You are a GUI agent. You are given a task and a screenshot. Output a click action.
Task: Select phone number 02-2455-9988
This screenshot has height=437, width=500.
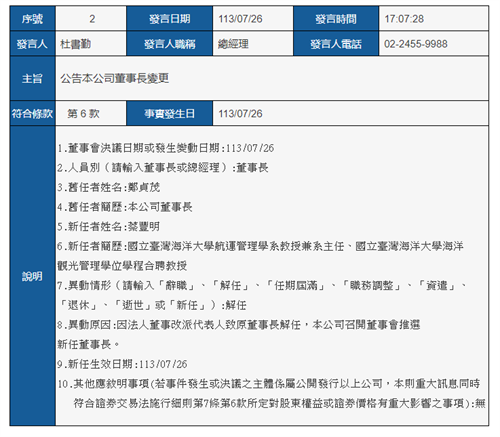pos(416,44)
